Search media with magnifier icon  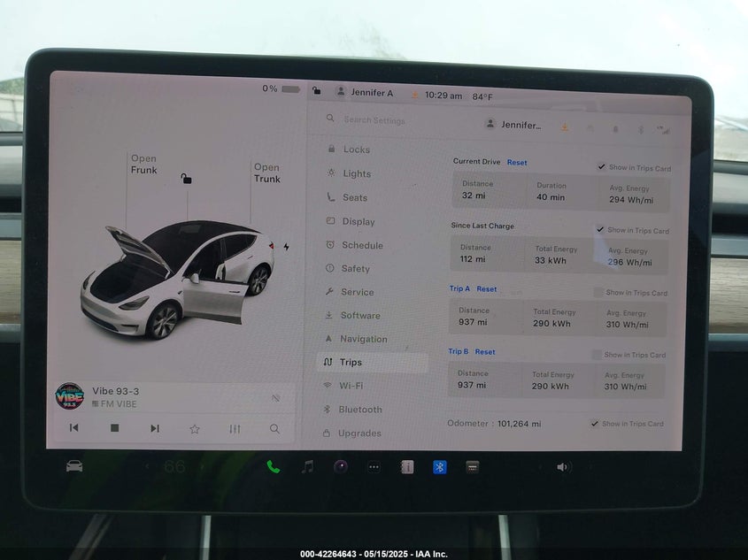pos(275,428)
